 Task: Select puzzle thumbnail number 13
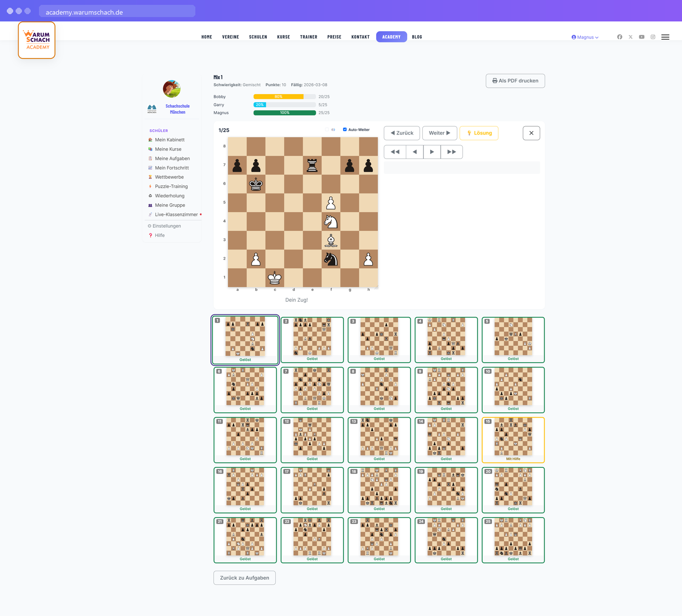379,440
